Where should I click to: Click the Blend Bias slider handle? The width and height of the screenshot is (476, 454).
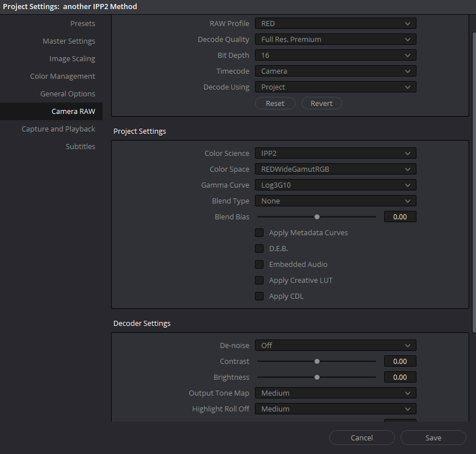(x=317, y=217)
